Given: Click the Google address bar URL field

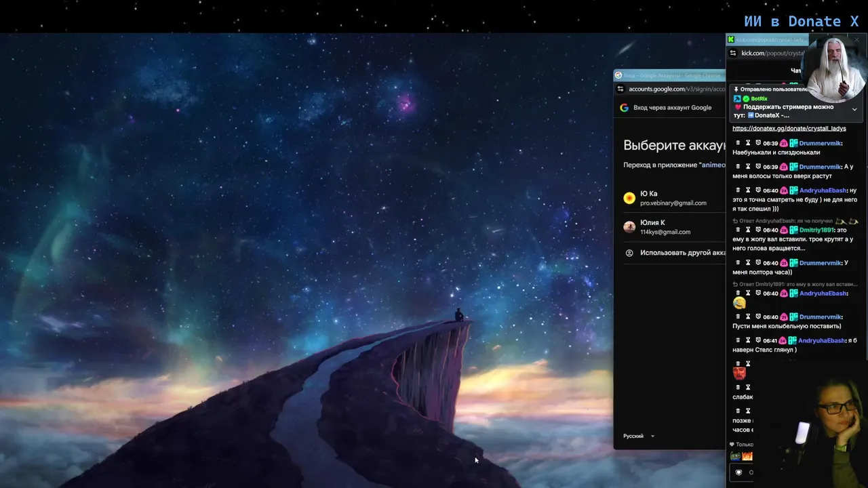Looking at the screenshot, I should click(x=676, y=89).
